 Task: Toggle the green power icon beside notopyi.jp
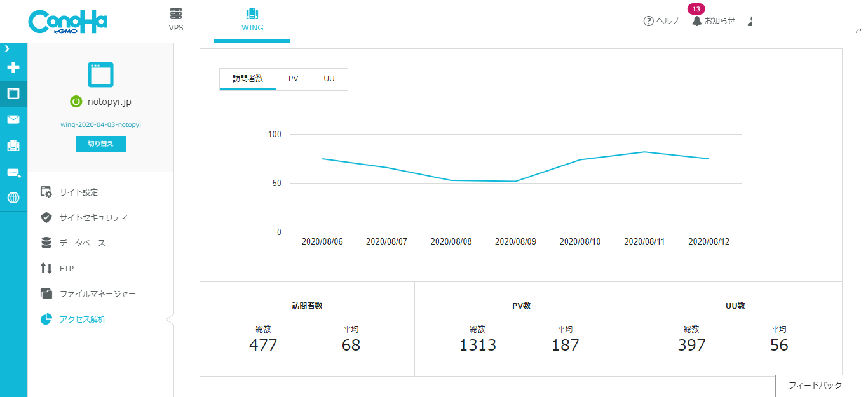76,102
